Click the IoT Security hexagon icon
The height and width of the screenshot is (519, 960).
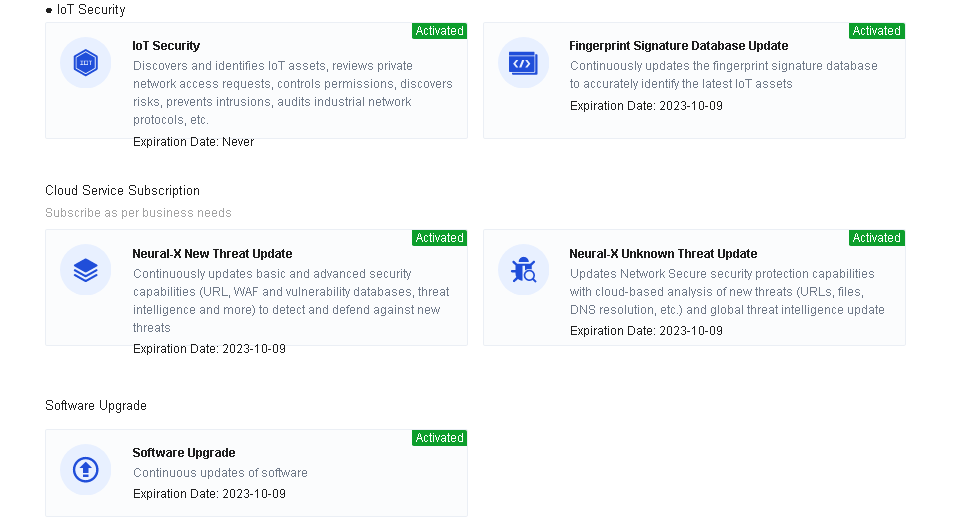[x=85, y=63]
